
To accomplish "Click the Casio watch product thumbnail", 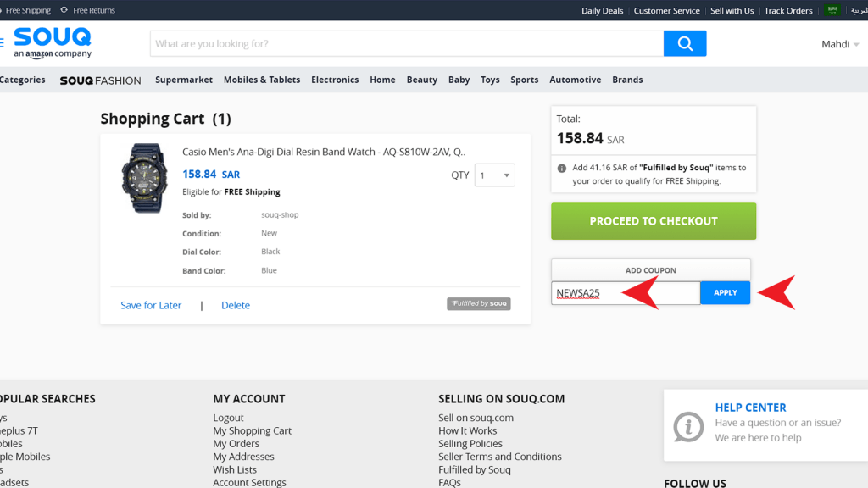I will coord(144,178).
